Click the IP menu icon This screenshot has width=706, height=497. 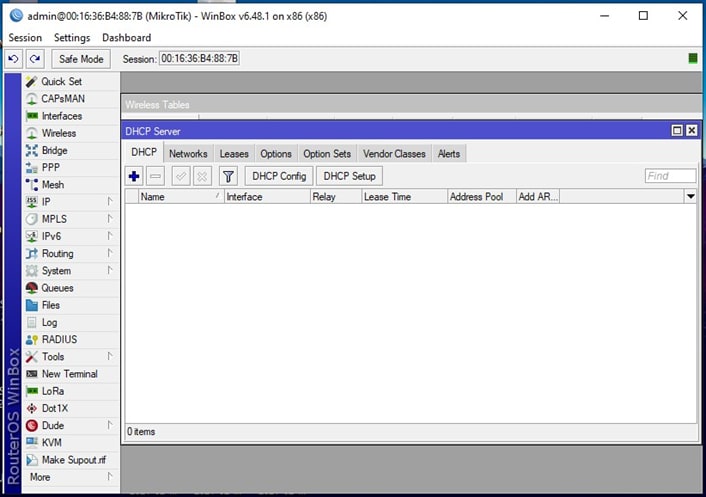point(32,202)
